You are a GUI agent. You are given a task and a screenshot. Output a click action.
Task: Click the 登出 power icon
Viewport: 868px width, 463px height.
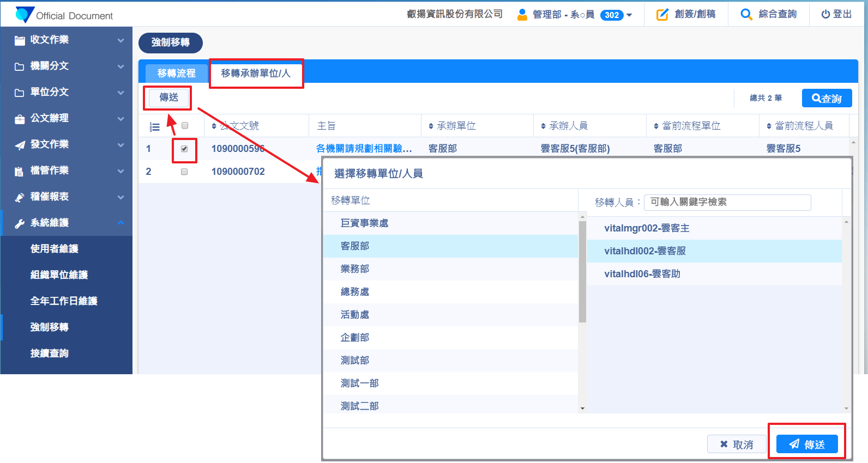tap(825, 15)
